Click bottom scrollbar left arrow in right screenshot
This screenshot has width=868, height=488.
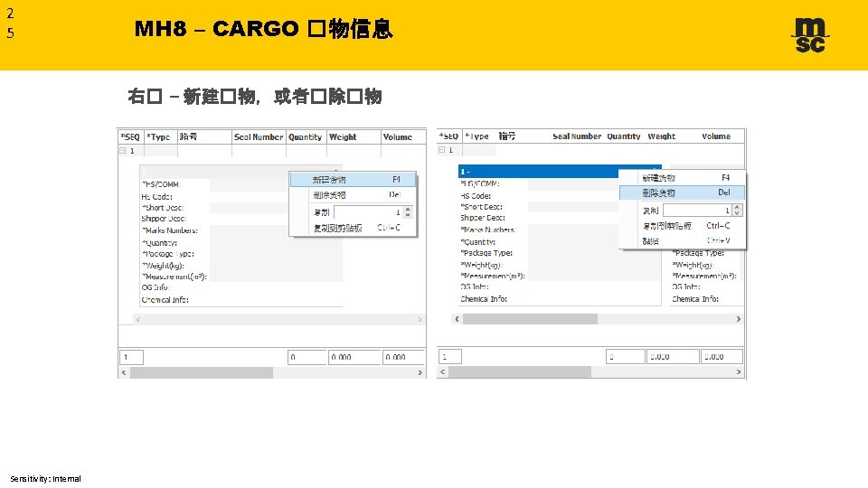click(442, 372)
